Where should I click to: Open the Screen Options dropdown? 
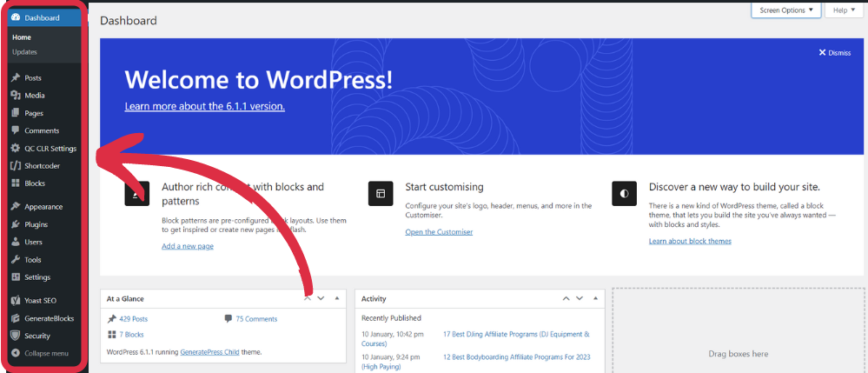(786, 10)
